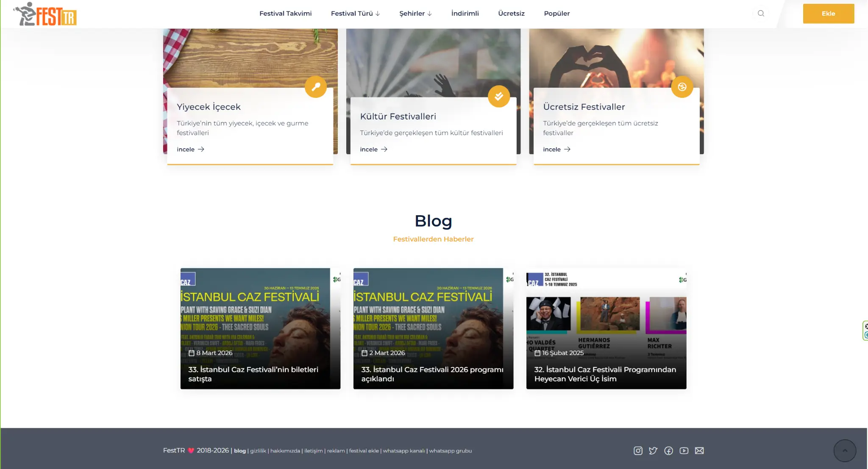Image resolution: width=868 pixels, height=469 pixels.
Task: Open Festival Takvimi menu item
Action: (285, 14)
